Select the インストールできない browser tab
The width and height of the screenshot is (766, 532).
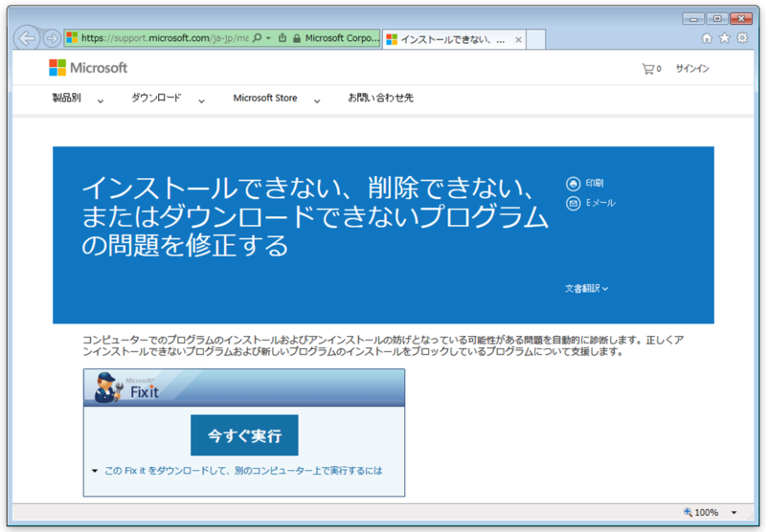coord(452,40)
